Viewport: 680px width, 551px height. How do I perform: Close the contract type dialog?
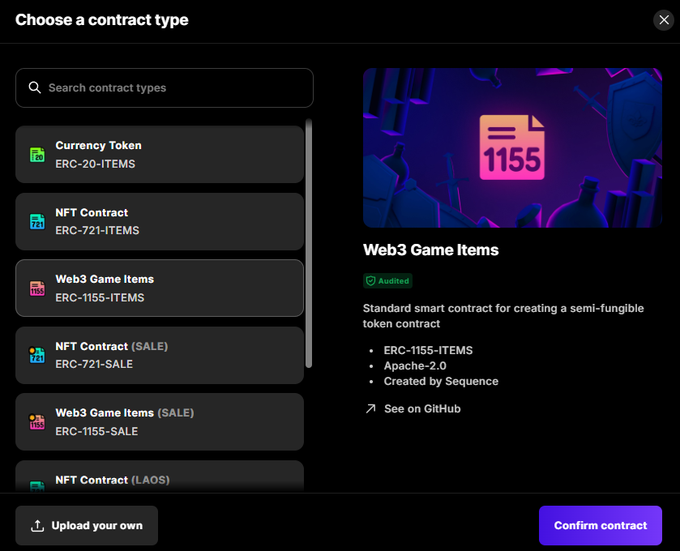click(x=664, y=20)
